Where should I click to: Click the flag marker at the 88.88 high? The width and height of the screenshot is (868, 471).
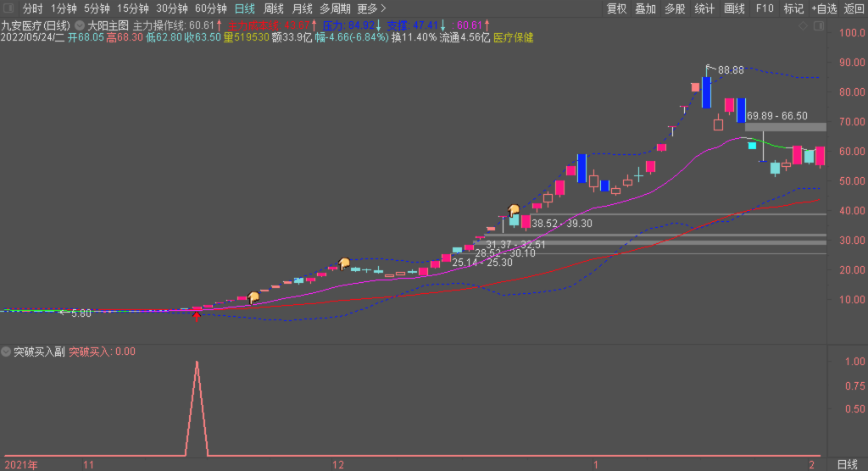point(710,68)
